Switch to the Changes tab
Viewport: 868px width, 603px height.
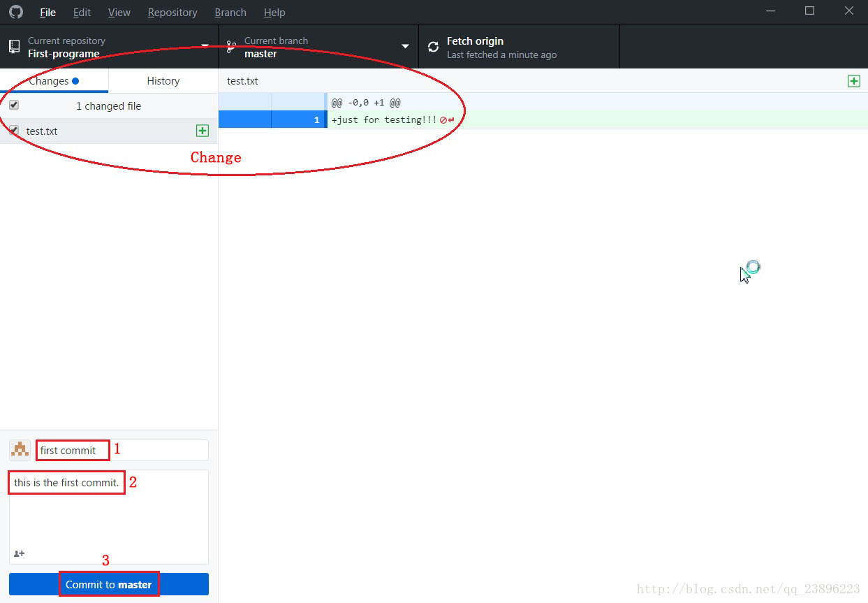tap(54, 81)
